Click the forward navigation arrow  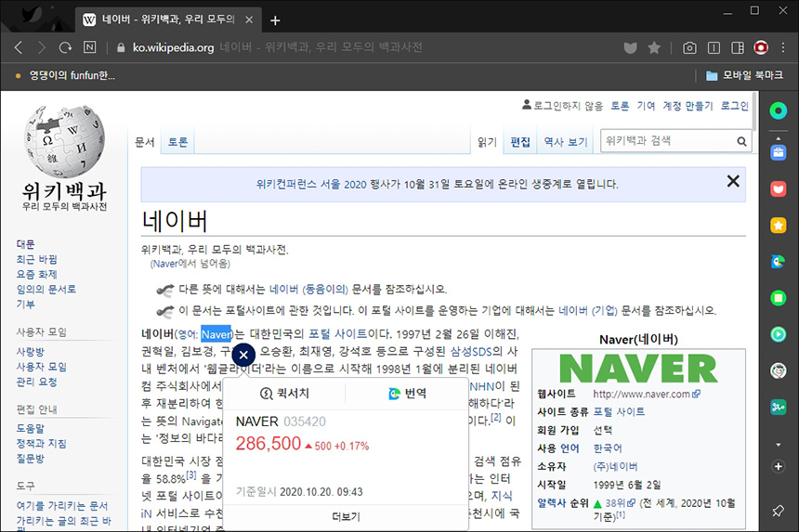pyautogui.click(x=41, y=47)
